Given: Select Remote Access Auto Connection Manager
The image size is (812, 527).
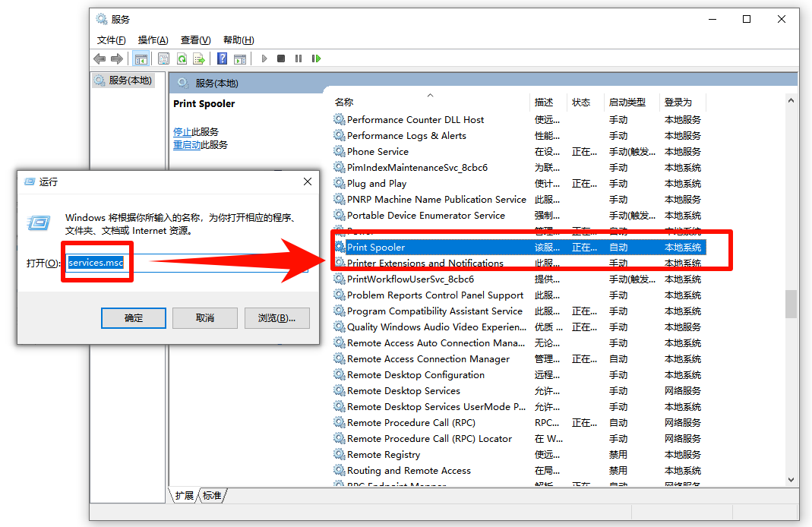Looking at the screenshot, I should click(x=436, y=342).
